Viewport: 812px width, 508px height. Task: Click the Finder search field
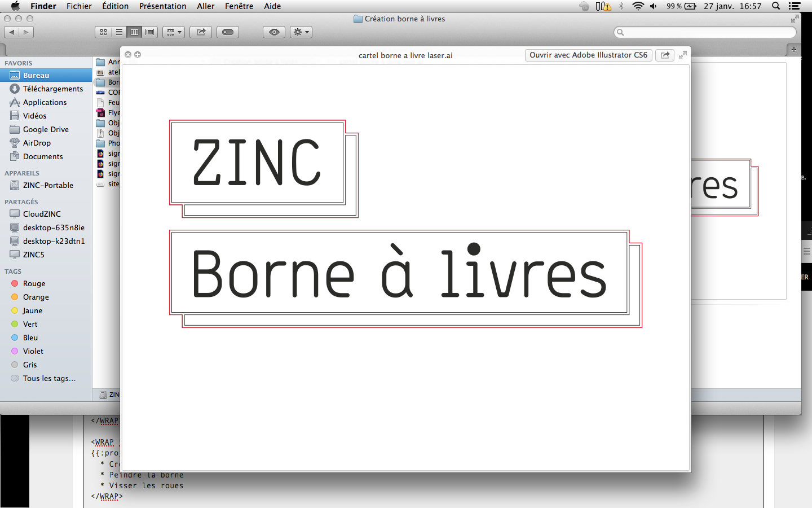[705, 32]
